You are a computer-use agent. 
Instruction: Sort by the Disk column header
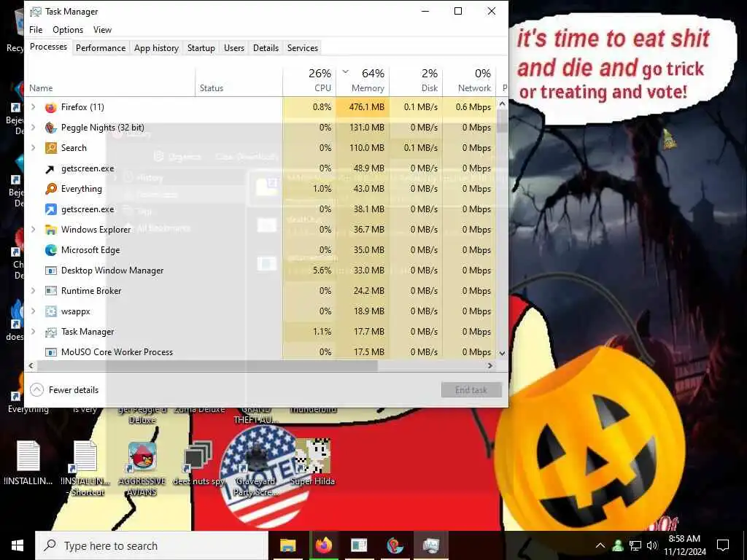pos(416,81)
